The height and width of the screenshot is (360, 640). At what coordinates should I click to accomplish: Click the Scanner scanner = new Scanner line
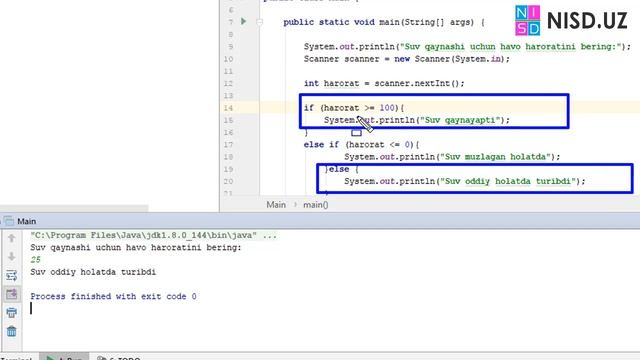click(x=407, y=59)
